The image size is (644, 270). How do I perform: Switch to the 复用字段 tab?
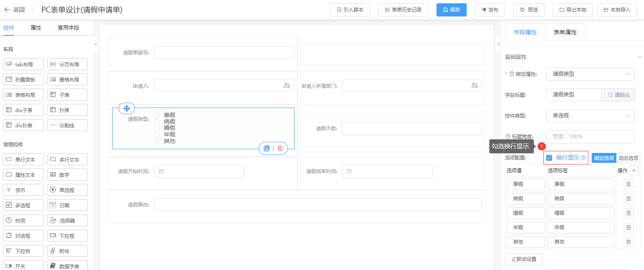pos(68,28)
